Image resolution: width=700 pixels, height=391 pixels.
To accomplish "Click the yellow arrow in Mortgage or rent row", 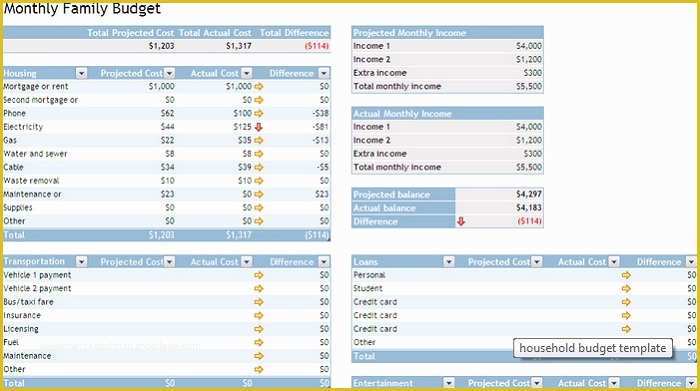I will tap(259, 87).
